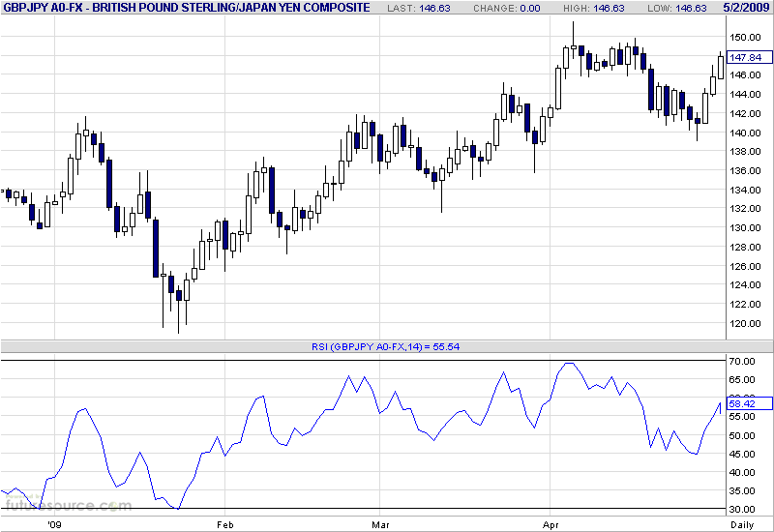774x532 pixels.
Task: Click the 132.00 price axis label
Action: (x=745, y=209)
